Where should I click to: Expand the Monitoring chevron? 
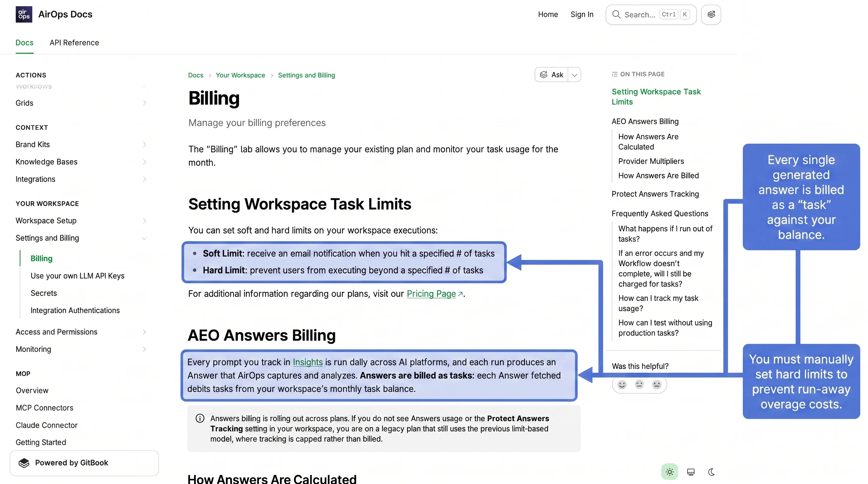[x=144, y=349]
